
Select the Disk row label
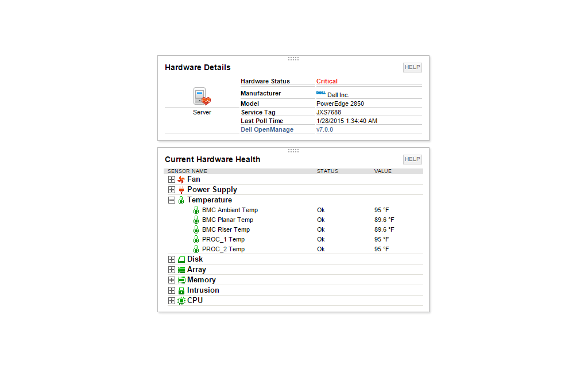[x=195, y=259]
